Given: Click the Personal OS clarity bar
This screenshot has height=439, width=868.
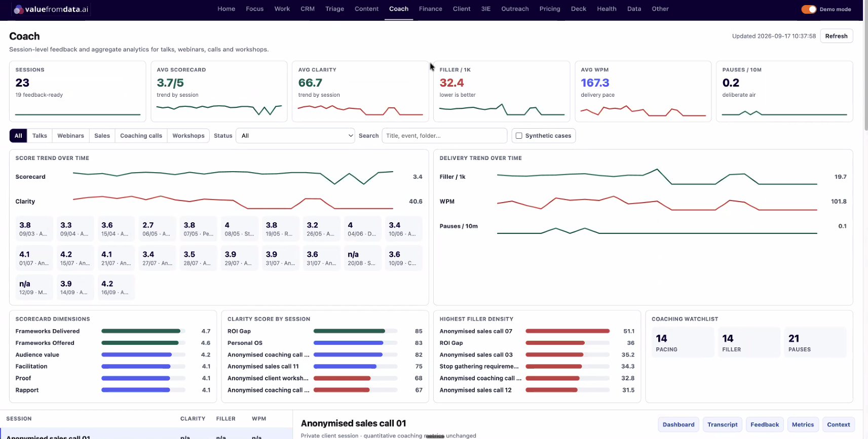Looking at the screenshot, I should [x=356, y=343].
